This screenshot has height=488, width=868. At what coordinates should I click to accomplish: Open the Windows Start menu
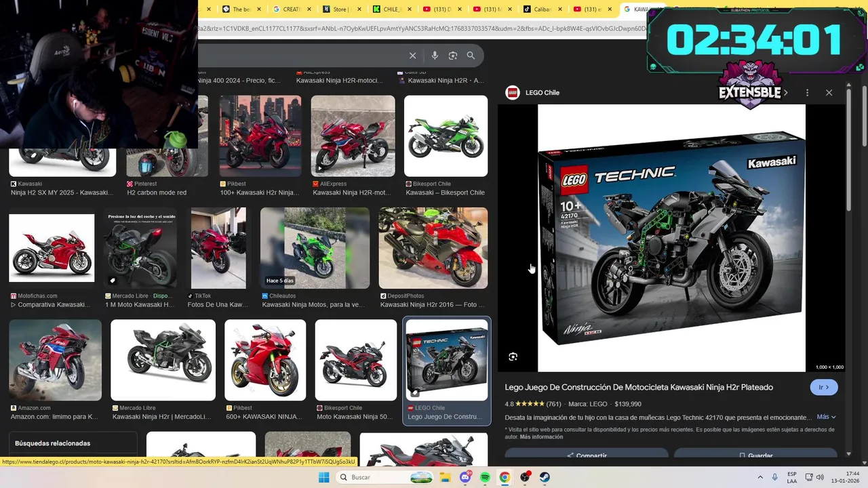pyautogui.click(x=324, y=477)
